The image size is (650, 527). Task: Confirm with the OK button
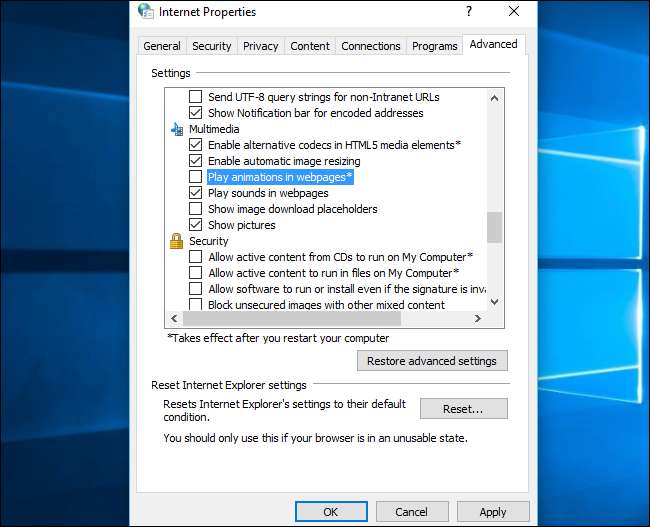coord(331,512)
